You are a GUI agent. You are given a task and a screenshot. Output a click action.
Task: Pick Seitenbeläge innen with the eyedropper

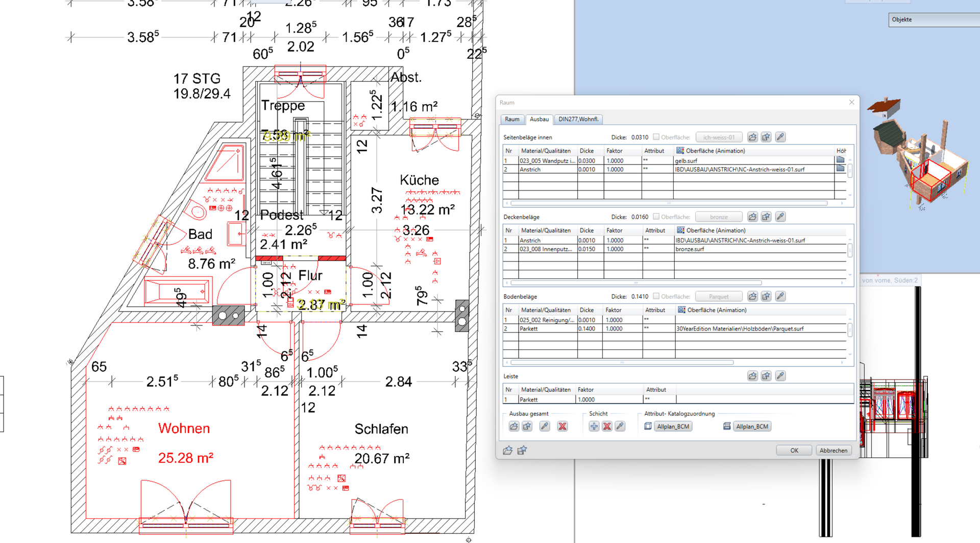(x=780, y=137)
